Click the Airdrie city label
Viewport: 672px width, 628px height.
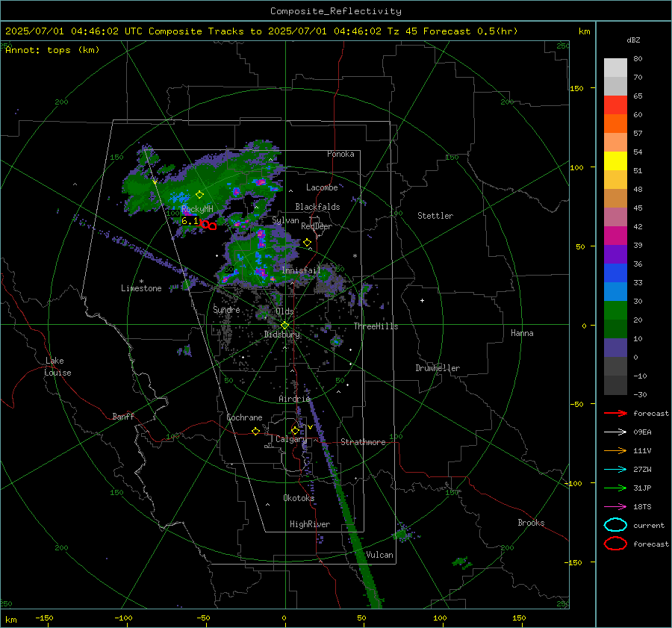pos(294,399)
